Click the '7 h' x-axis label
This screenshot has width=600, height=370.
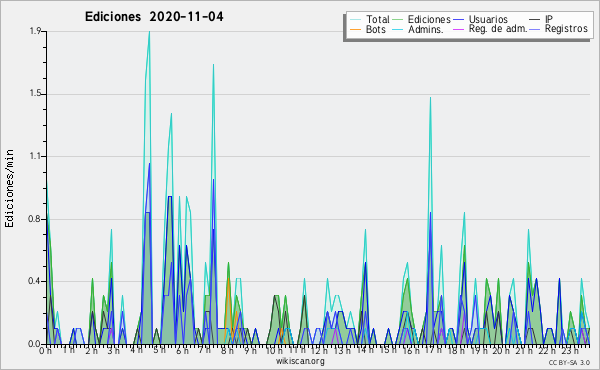(204, 350)
